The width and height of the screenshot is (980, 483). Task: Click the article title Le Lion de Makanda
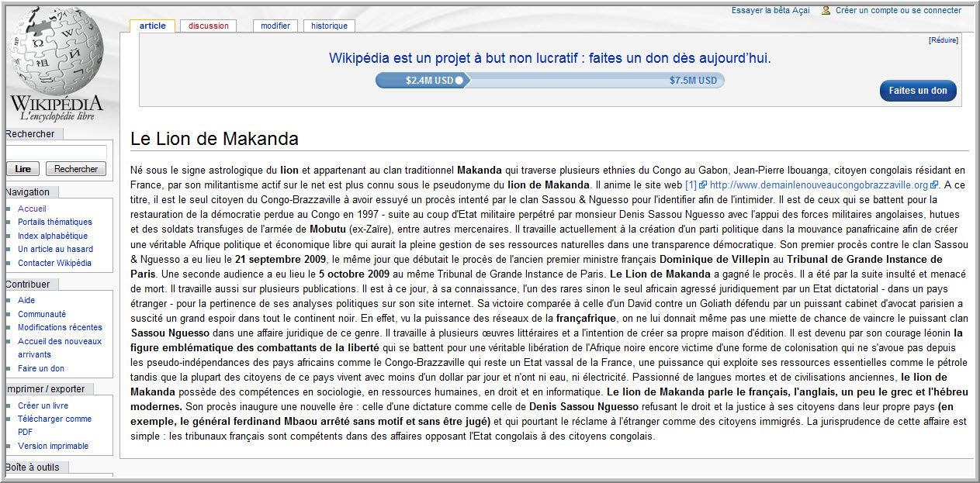pos(214,139)
